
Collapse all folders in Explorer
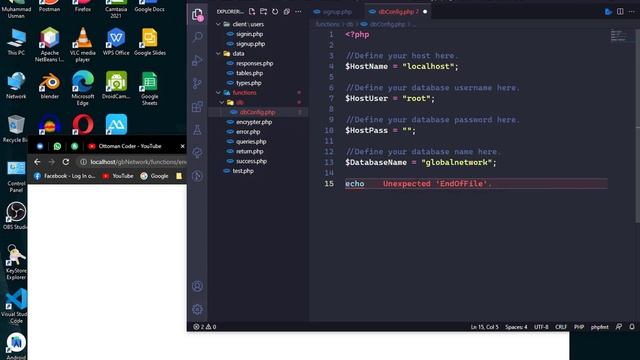click(x=287, y=11)
